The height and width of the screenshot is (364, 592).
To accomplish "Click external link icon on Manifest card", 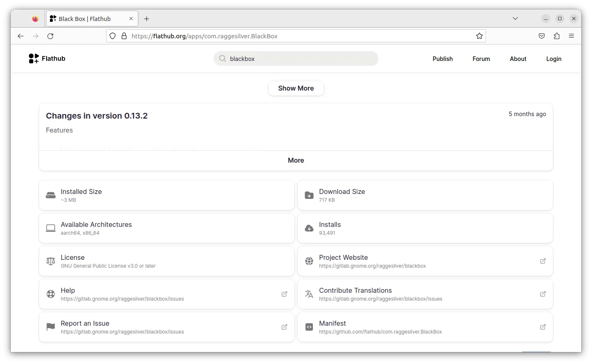I will [543, 327].
